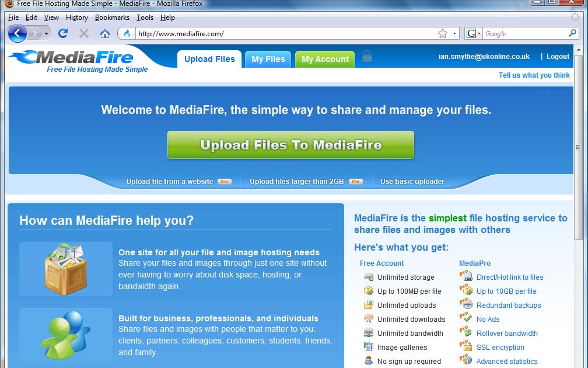588x368 pixels.
Task: Click the vertical scrollbar thumb
Action: click(578, 147)
